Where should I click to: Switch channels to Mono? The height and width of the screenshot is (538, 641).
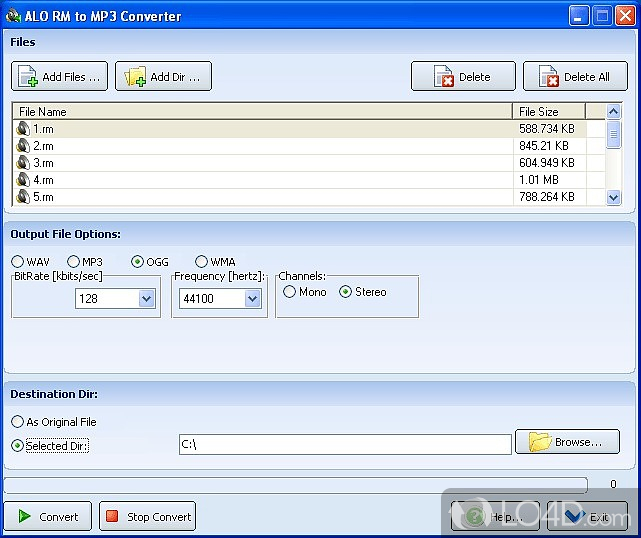(x=290, y=292)
